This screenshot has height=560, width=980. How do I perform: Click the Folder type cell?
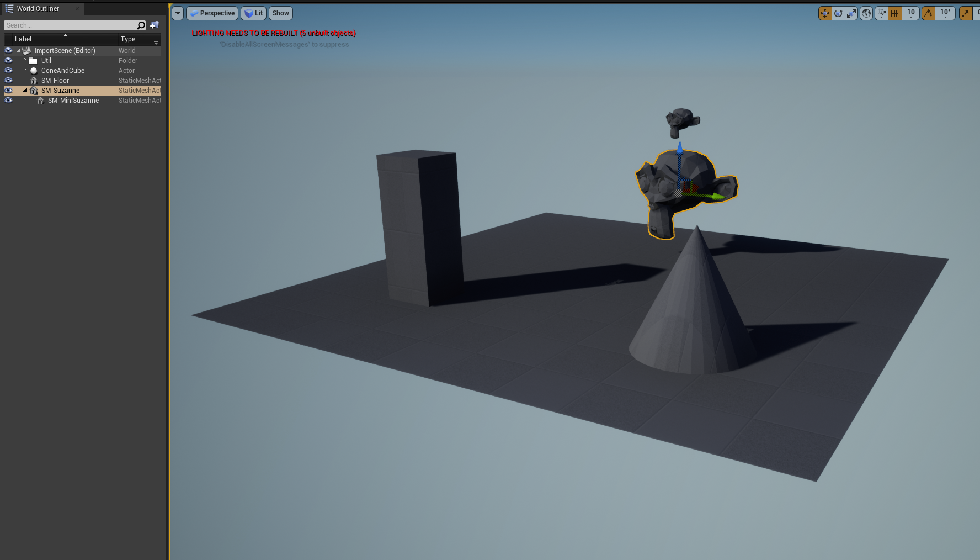pyautogui.click(x=128, y=61)
